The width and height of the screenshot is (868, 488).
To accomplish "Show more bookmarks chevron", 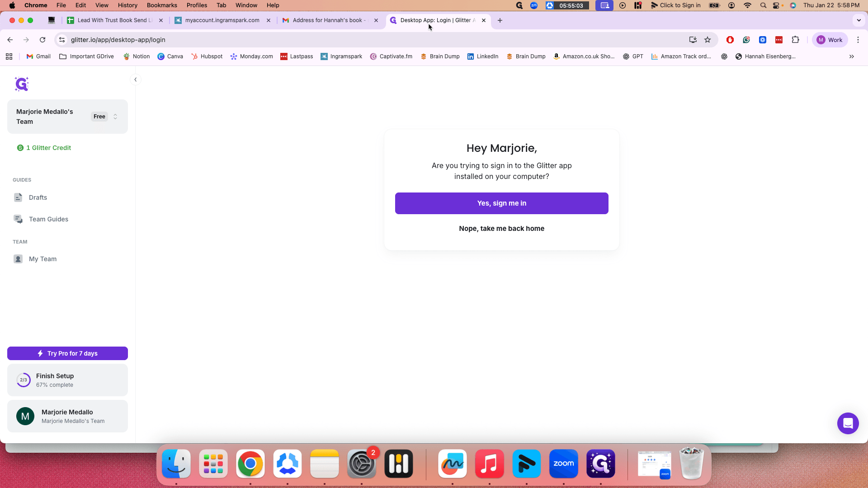I will pyautogui.click(x=852, y=56).
